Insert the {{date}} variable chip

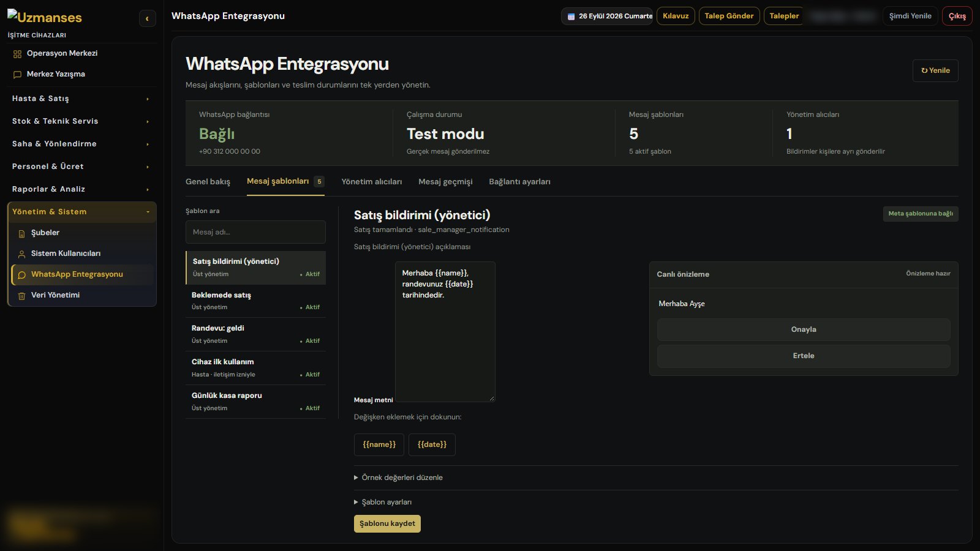432,444
